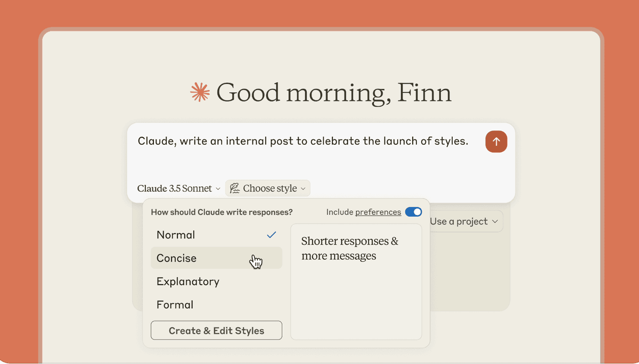639x364 pixels.
Task: Select the Concise response style
Action: [176, 258]
